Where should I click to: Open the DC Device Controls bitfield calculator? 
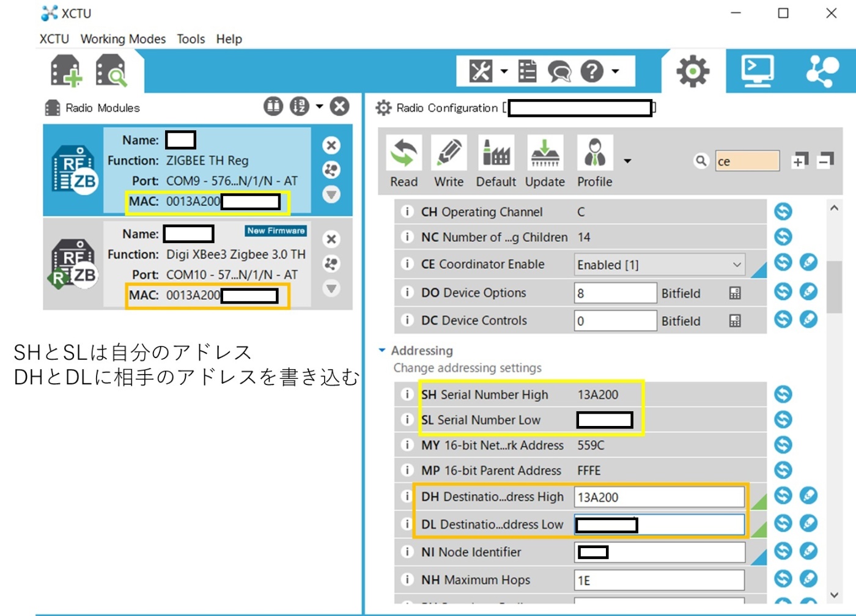(x=735, y=321)
